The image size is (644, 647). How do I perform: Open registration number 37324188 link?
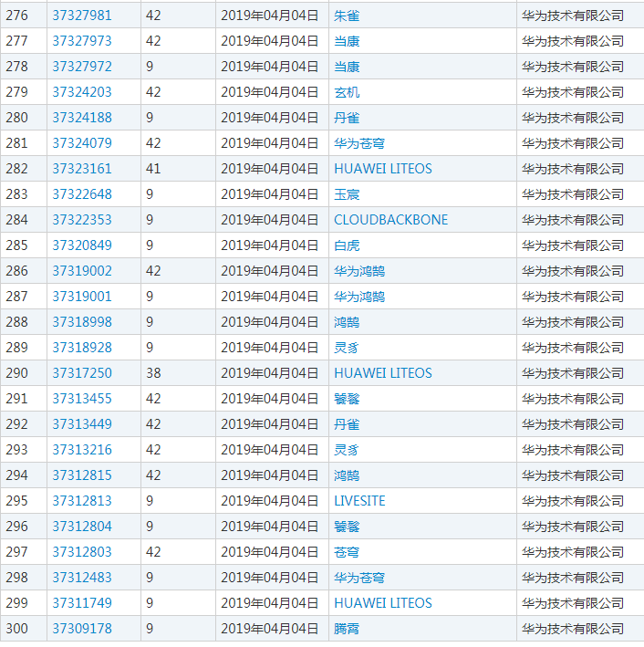[x=82, y=118]
